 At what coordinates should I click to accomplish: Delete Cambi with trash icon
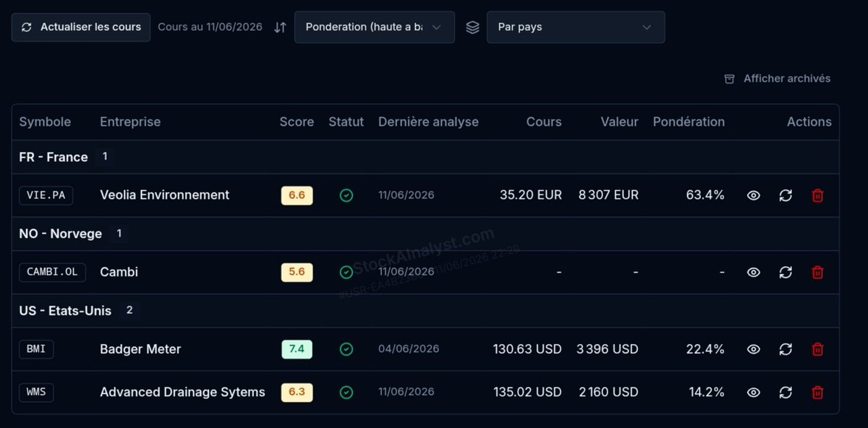(x=817, y=272)
